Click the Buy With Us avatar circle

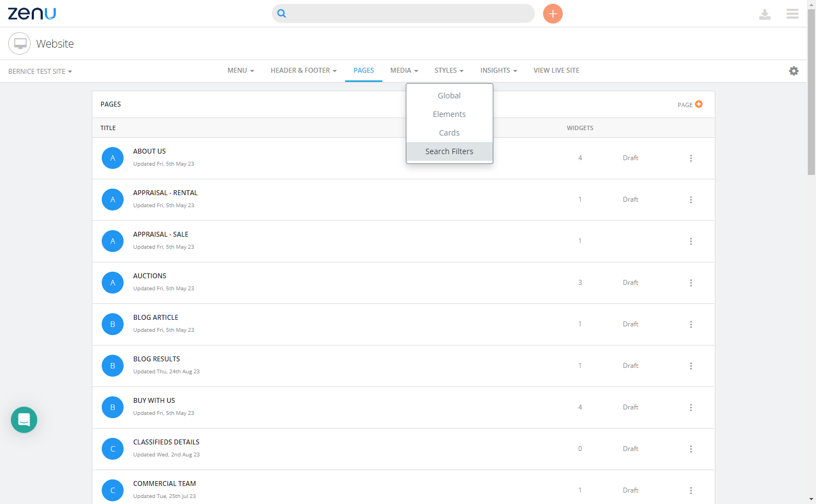(113, 407)
